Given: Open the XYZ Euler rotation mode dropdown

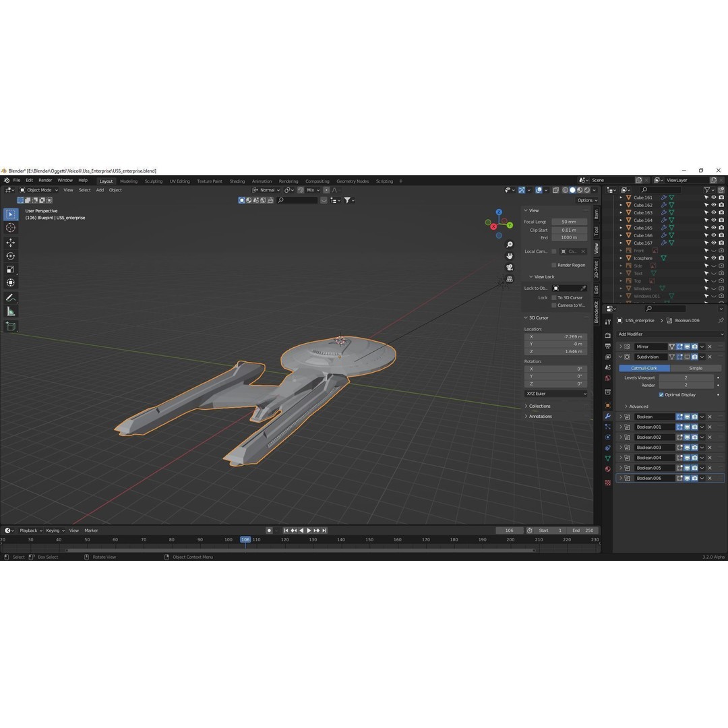Looking at the screenshot, I should pos(555,394).
